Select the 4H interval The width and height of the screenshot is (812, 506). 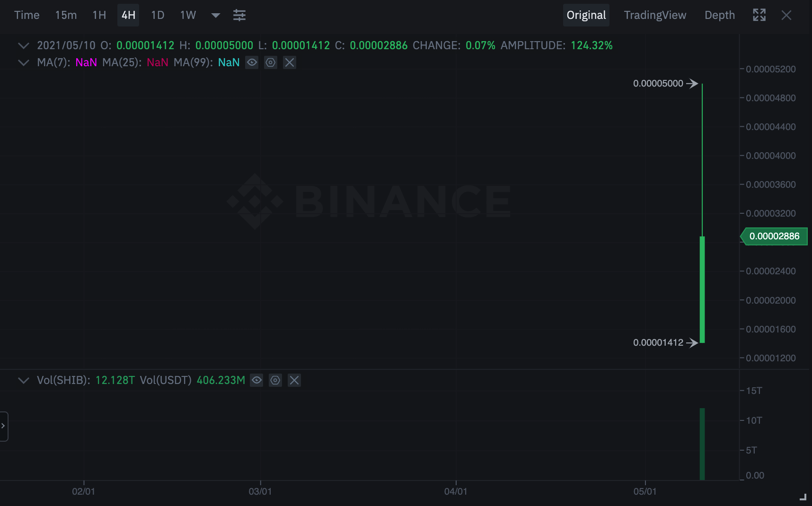tap(128, 15)
